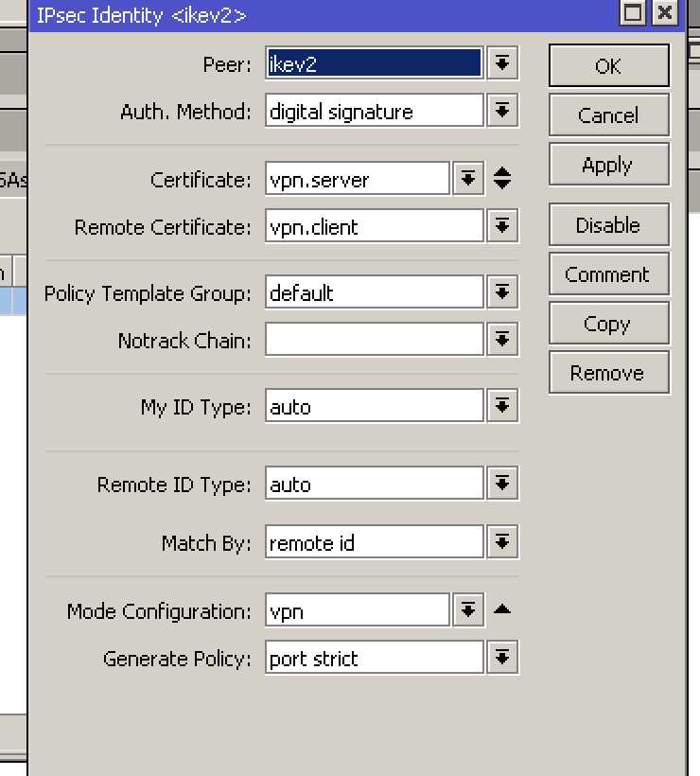Image resolution: width=700 pixels, height=776 pixels.
Task: Copy the ikev2 identity entry
Action: point(608,324)
